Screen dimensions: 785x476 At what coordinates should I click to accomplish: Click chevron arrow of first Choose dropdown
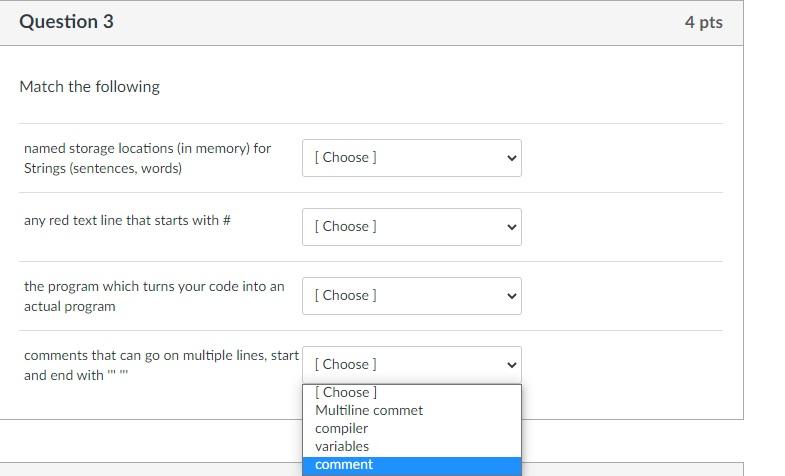(x=511, y=158)
